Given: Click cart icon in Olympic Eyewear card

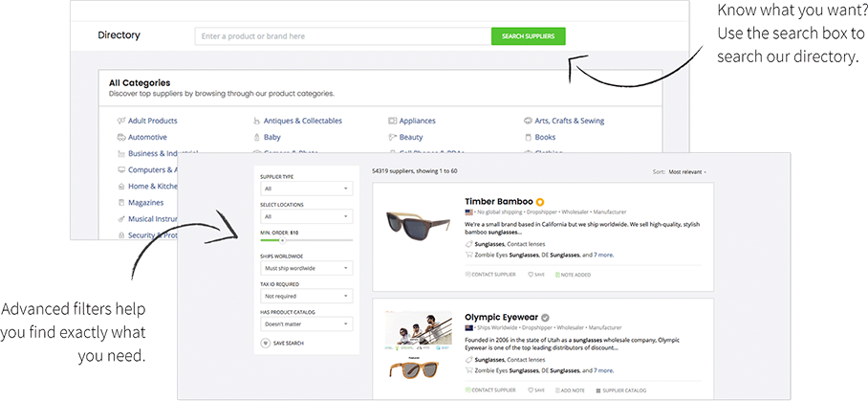Looking at the screenshot, I should click(x=468, y=370).
